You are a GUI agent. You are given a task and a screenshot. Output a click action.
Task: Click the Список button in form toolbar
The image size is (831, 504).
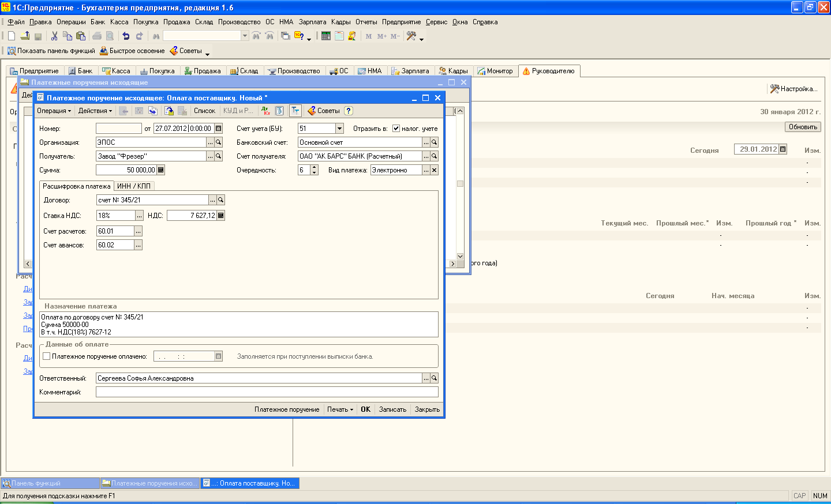pos(204,111)
